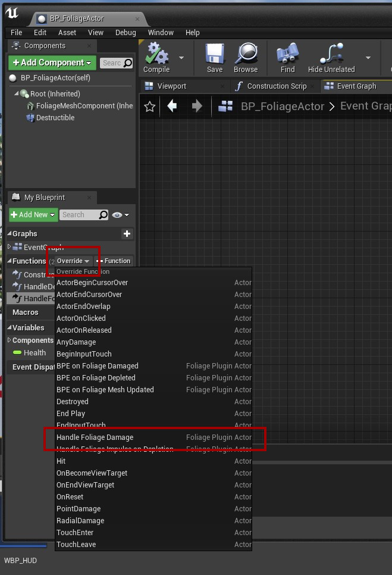This screenshot has height=575, width=392.
Task: Switch to the Event Graph tab
Action: coord(356,86)
